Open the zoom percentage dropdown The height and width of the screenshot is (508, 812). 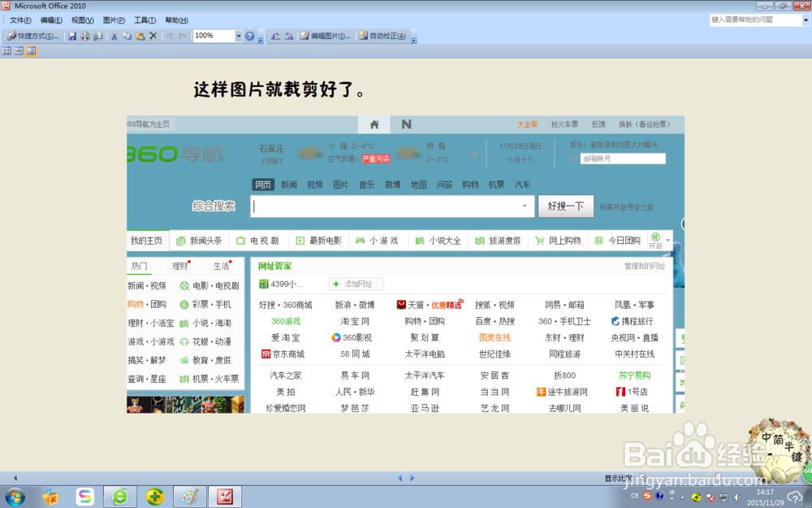tap(240, 36)
